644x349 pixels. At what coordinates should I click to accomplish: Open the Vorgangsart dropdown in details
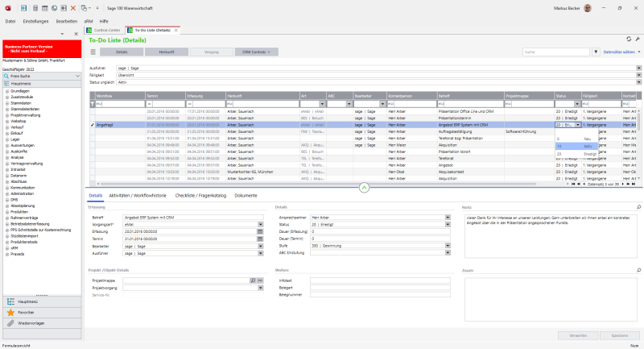coord(260,224)
